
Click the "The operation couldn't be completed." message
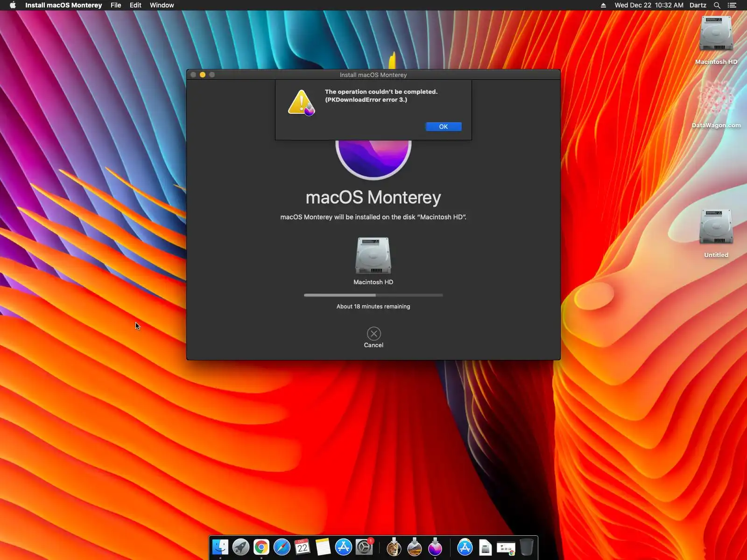[x=381, y=91]
